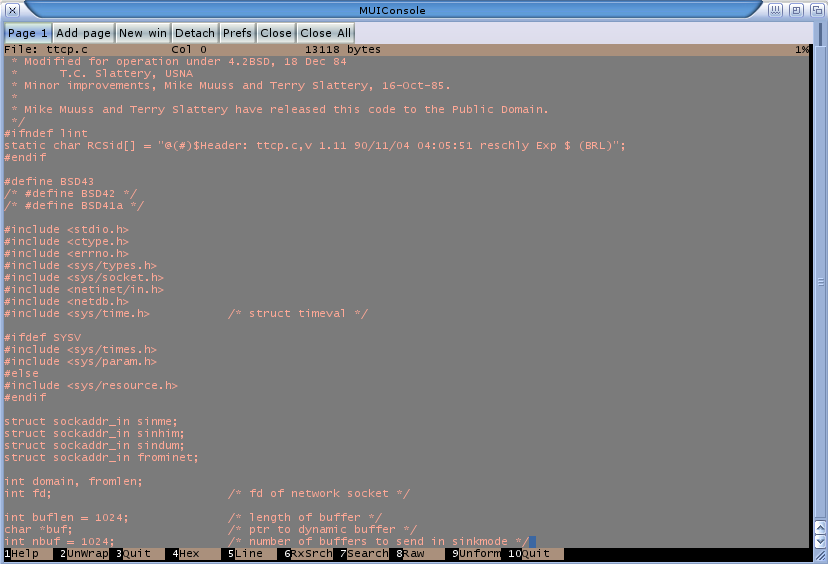
Task: Open a new window with New win
Action: [143, 33]
